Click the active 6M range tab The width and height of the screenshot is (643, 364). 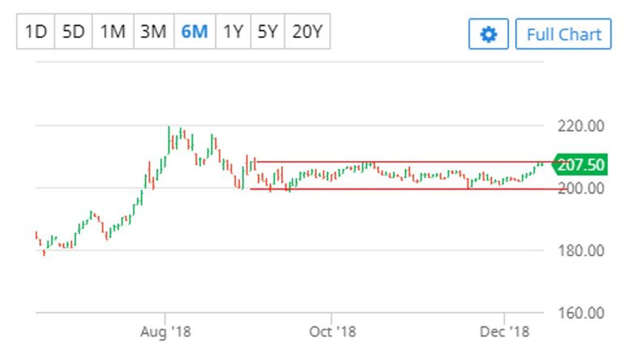coord(195,32)
